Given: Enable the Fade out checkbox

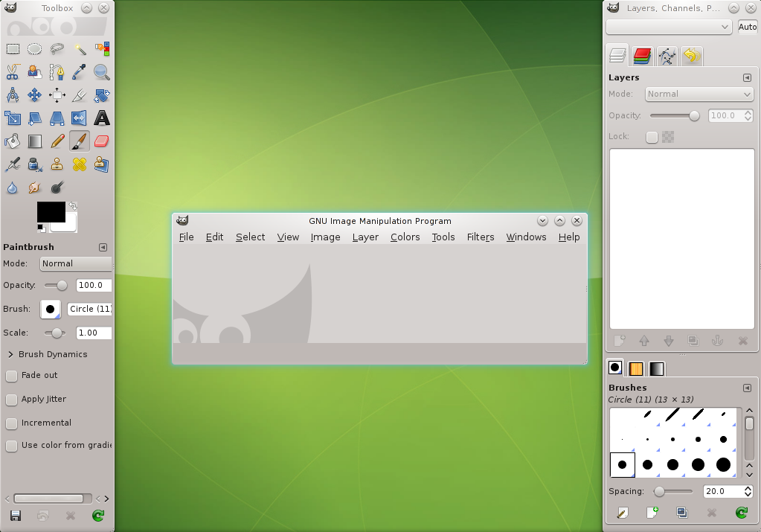Looking at the screenshot, I should click(x=11, y=376).
